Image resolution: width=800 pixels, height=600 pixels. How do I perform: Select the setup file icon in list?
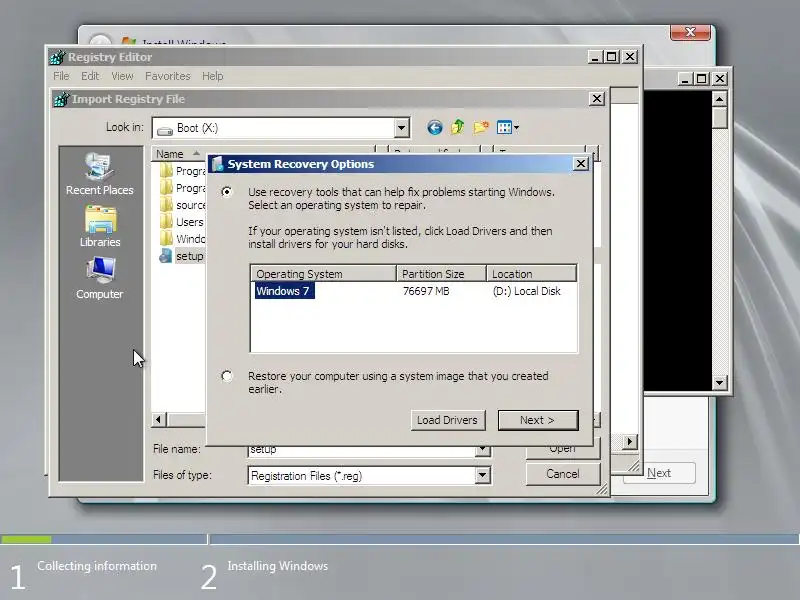[165, 256]
